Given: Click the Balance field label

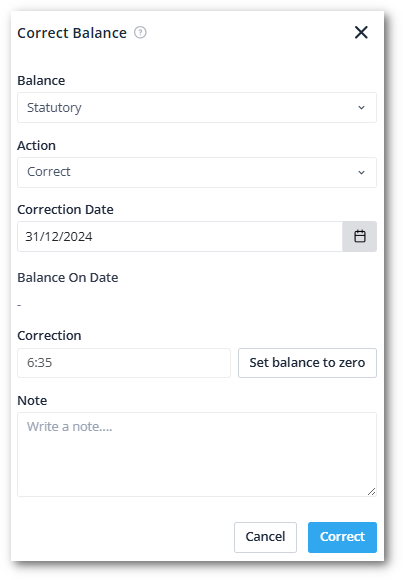Looking at the screenshot, I should coord(41,80).
